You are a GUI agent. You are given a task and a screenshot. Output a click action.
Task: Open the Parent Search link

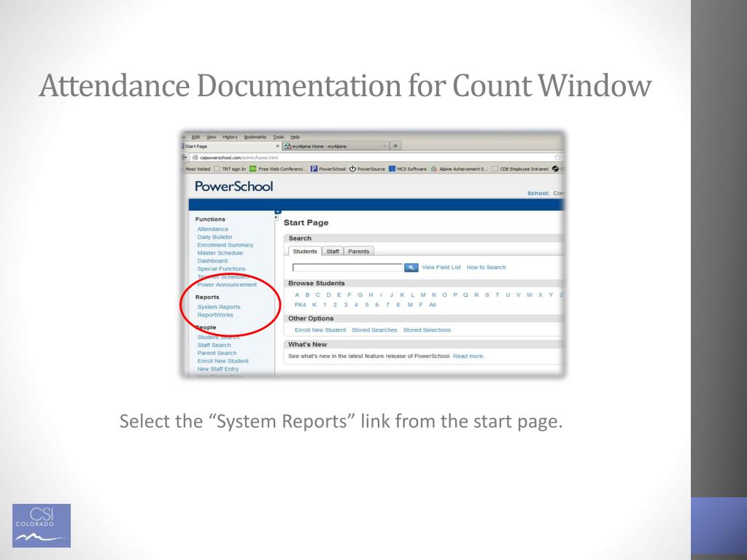(x=217, y=353)
